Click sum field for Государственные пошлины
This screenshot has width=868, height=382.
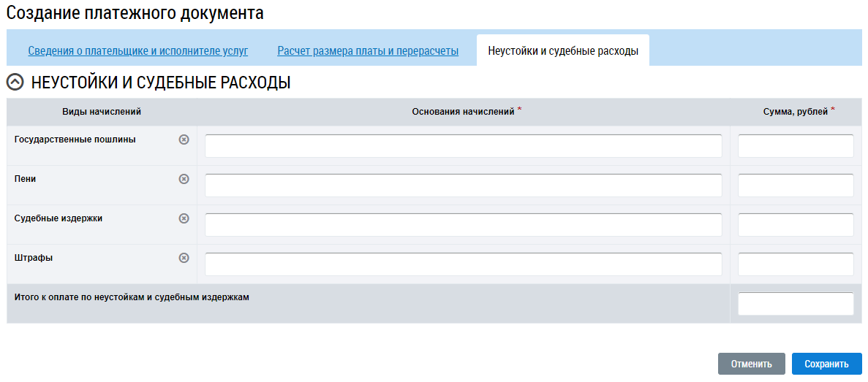796,145
